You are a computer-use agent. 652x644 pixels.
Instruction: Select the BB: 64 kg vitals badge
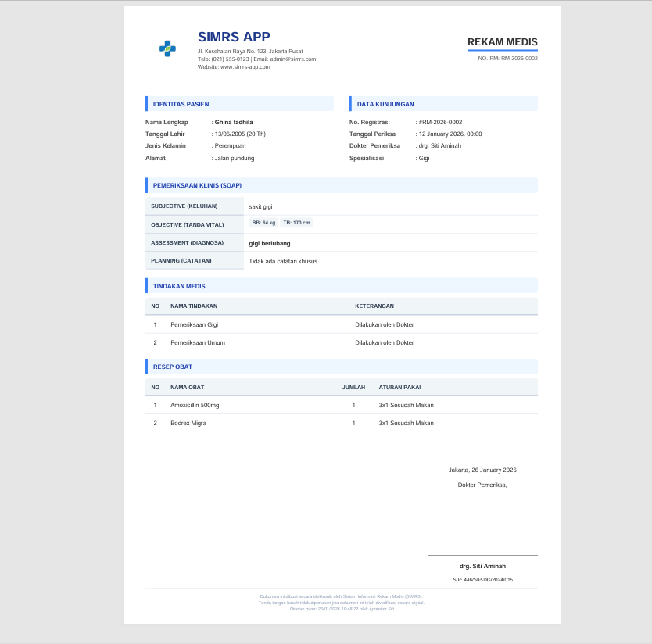tap(264, 222)
